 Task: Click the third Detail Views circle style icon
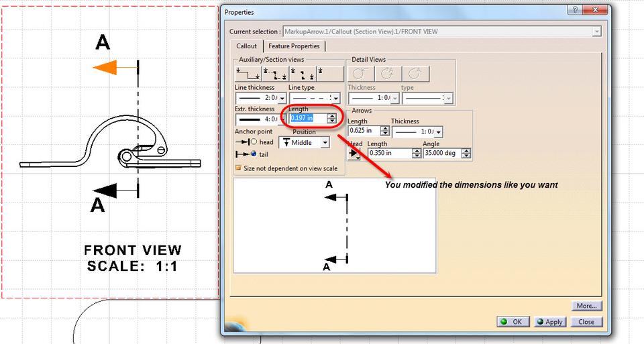click(x=416, y=74)
